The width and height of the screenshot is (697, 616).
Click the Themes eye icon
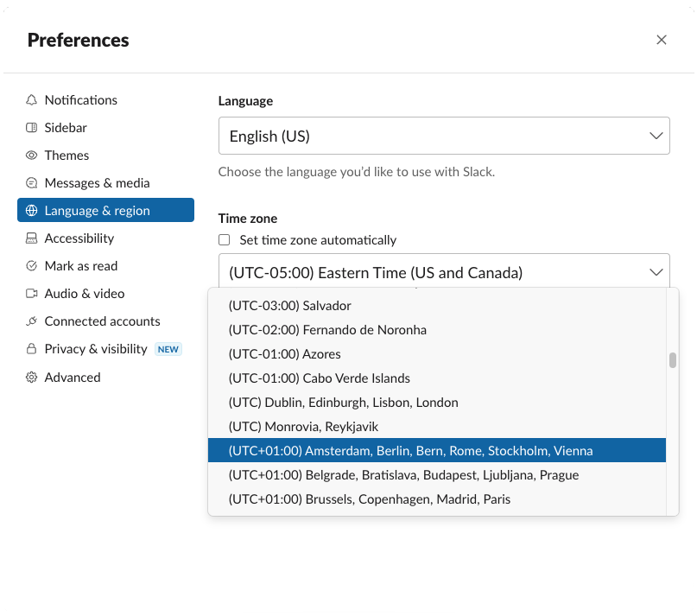(x=32, y=156)
